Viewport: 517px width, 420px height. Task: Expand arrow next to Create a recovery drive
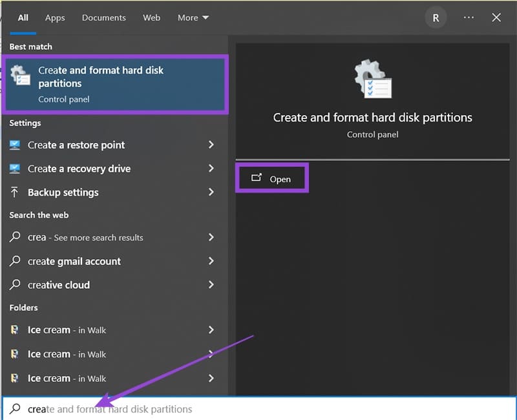point(211,168)
